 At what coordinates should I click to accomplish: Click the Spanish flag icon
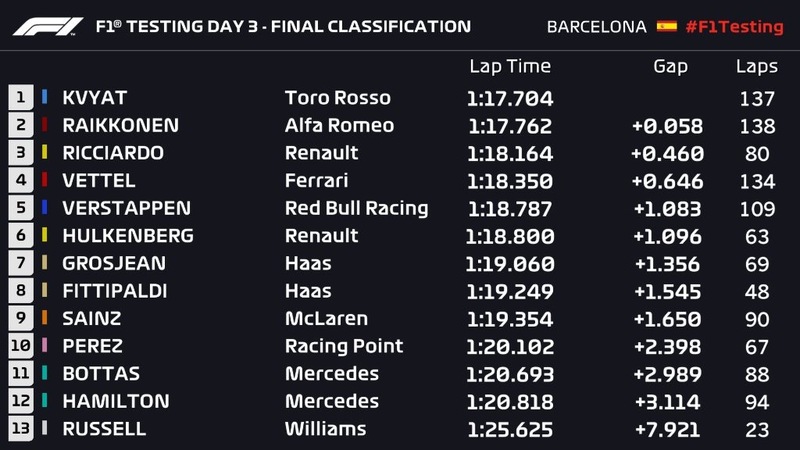coord(667,26)
